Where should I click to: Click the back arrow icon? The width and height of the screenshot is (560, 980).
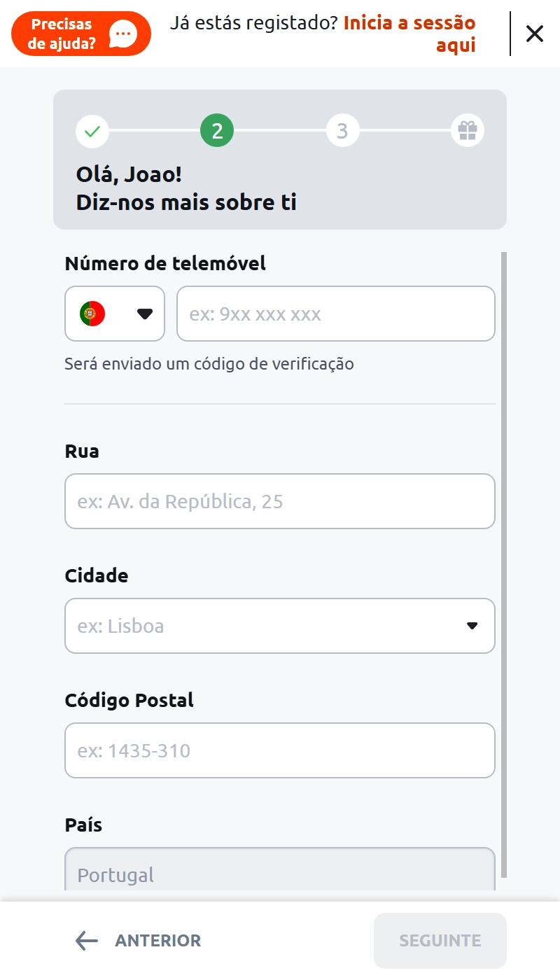pos(87,941)
